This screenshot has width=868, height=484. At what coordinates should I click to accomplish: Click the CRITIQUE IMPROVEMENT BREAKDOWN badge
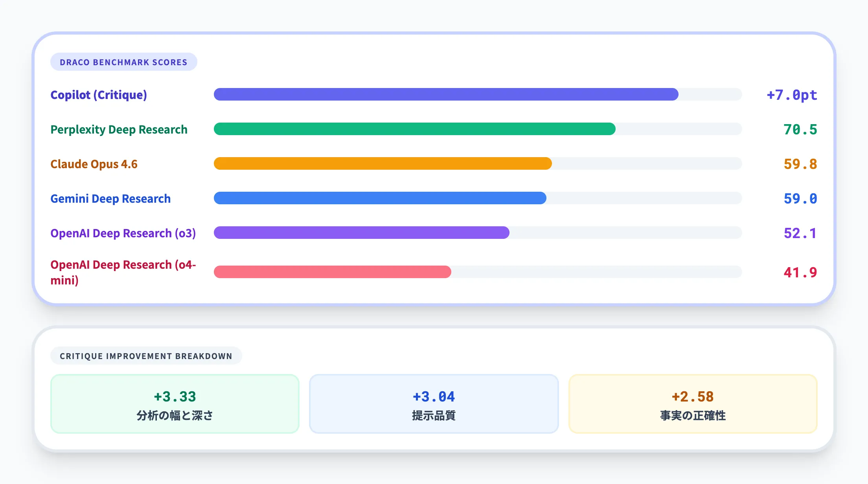tap(146, 356)
